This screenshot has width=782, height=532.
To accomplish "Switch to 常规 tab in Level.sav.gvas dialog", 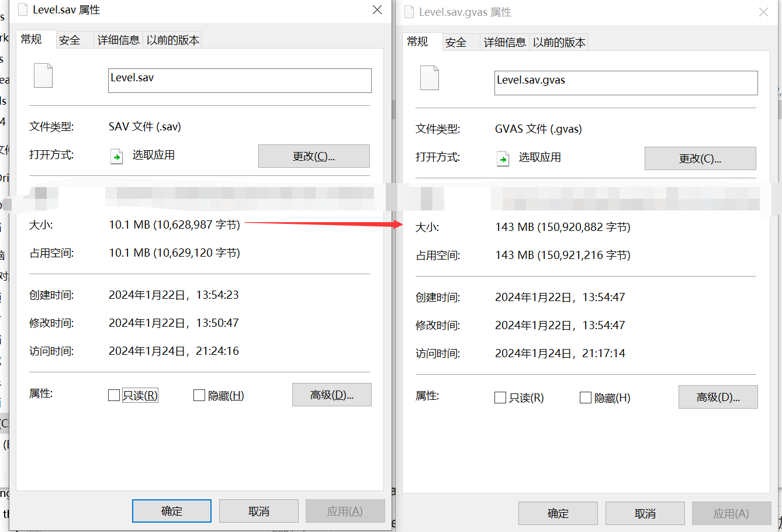I will tap(422, 42).
